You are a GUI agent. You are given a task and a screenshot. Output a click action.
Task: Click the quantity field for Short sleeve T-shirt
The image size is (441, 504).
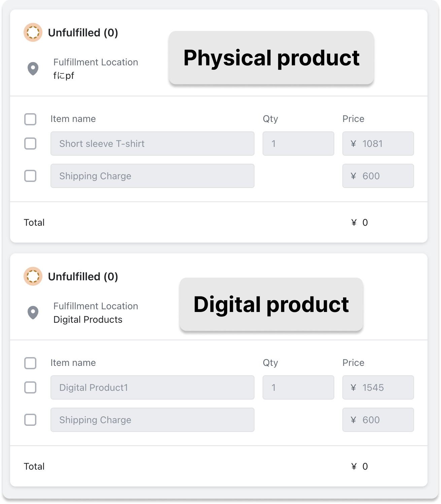pyautogui.click(x=298, y=144)
